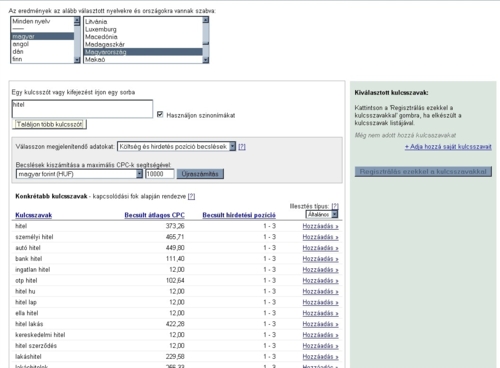Click 'Hozzáadás »' for 'hitel lakás'
Screen dimensions: 500x368
click(x=320, y=324)
